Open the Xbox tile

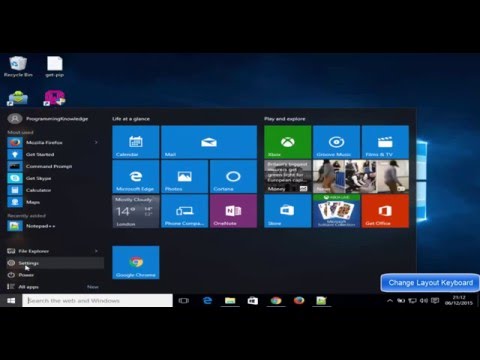(x=288, y=142)
